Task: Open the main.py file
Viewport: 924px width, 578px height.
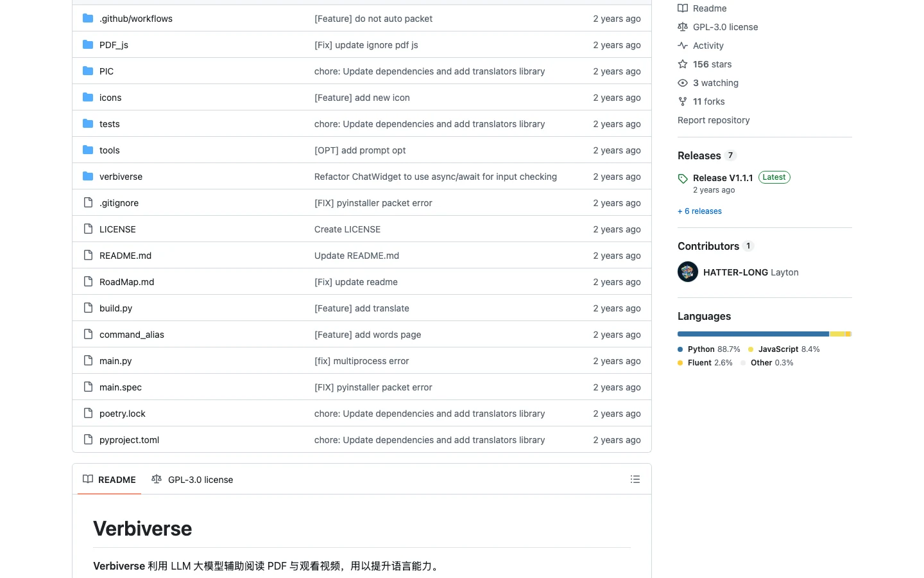Action: tap(116, 361)
